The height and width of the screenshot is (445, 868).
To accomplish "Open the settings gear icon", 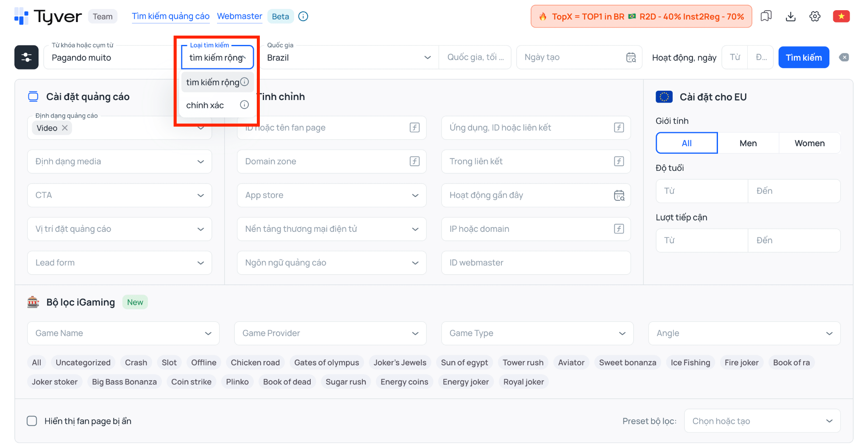I will 815,16.
